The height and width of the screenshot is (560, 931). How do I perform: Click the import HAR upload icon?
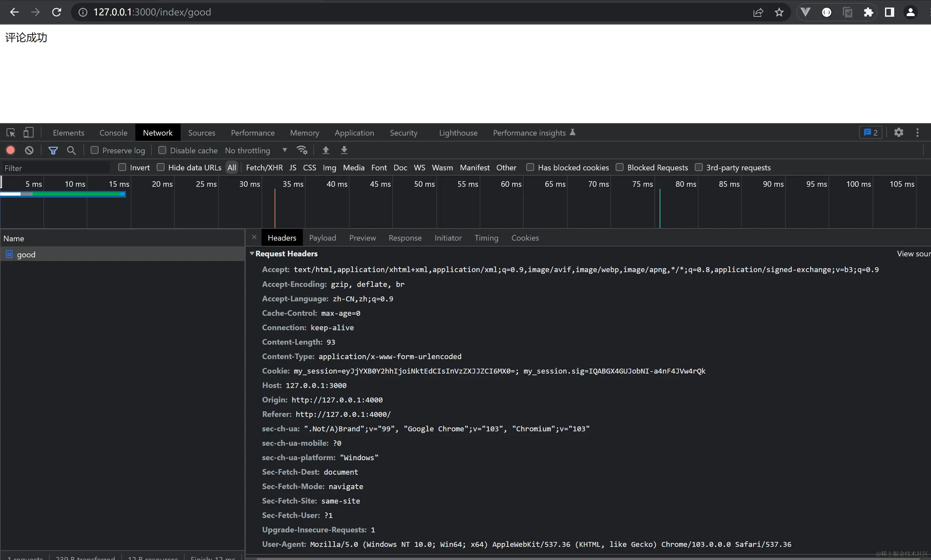(x=326, y=150)
